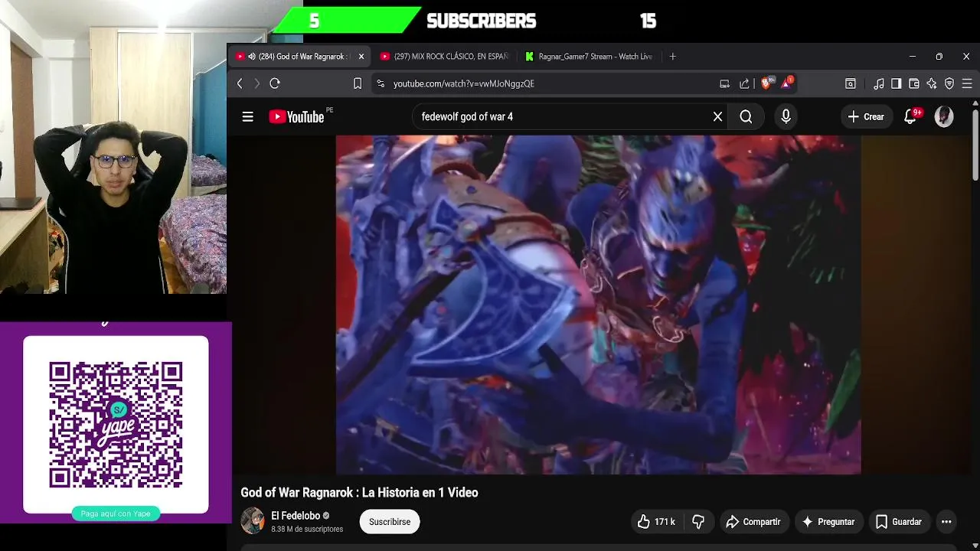980x551 pixels.
Task: Open the El Fedelobo channel link
Action: pyautogui.click(x=296, y=516)
